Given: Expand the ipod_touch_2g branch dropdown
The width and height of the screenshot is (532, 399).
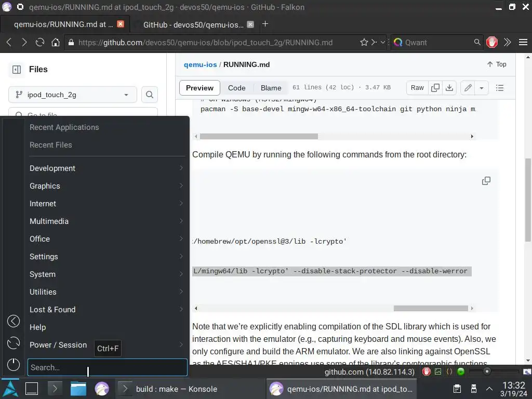Looking at the screenshot, I should 73,95.
